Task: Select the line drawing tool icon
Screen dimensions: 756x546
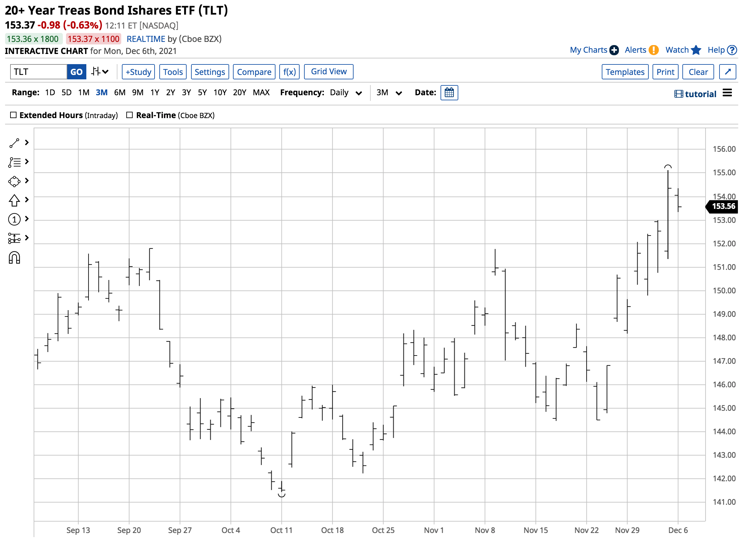Action: click(14, 143)
